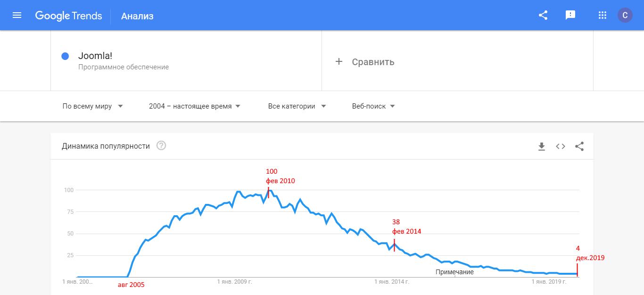Click the Примечание note on chart
This screenshot has height=295, width=644.
454,272
